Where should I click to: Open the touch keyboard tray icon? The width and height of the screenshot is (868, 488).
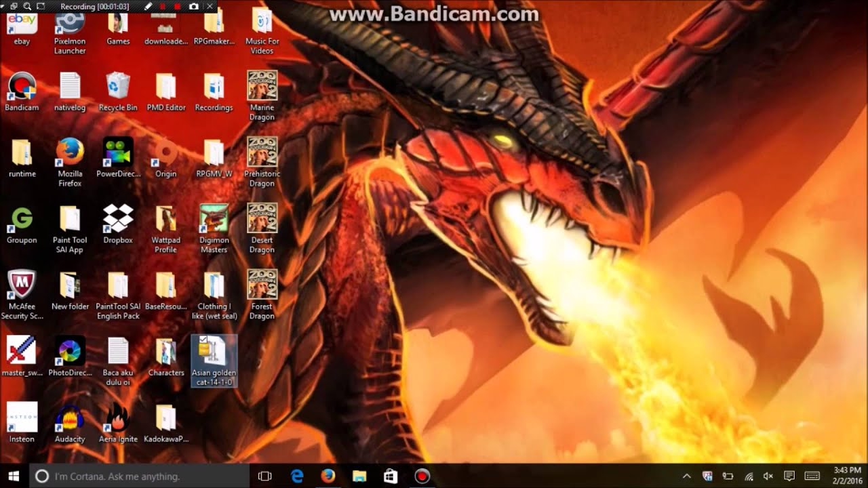tap(812, 476)
